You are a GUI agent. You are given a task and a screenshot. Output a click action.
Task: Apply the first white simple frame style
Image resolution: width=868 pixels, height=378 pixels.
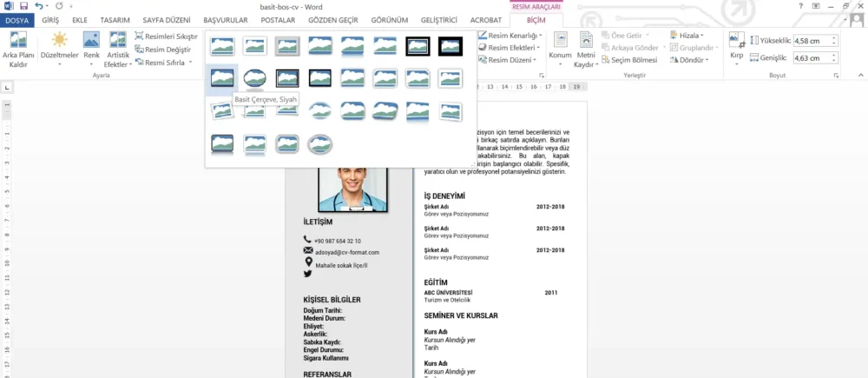222,46
